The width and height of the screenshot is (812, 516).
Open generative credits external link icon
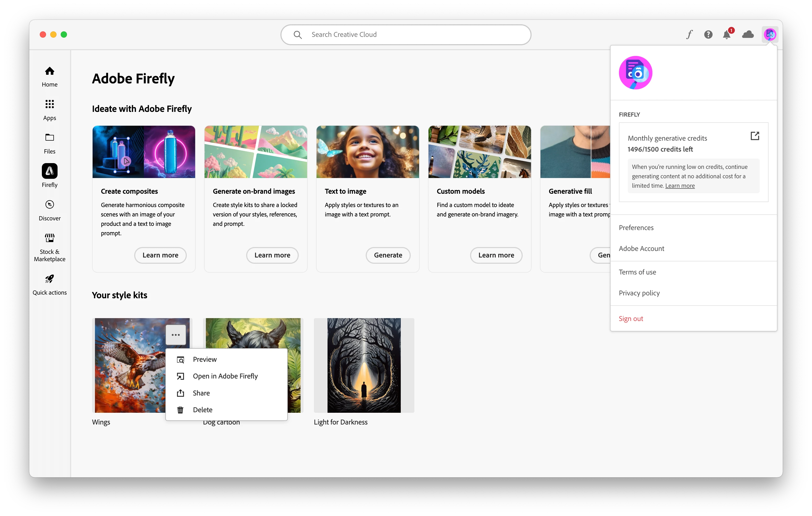[x=755, y=136]
